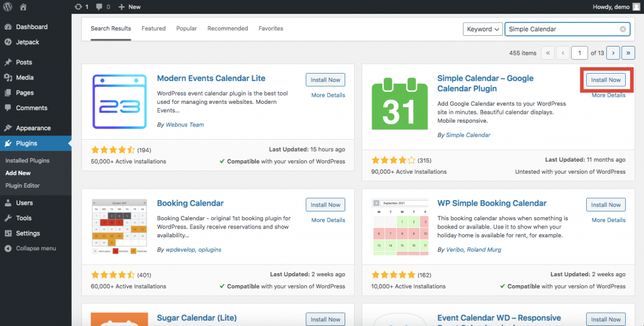Switch to Popular tab
This screenshot has height=326, width=644.
(186, 28)
